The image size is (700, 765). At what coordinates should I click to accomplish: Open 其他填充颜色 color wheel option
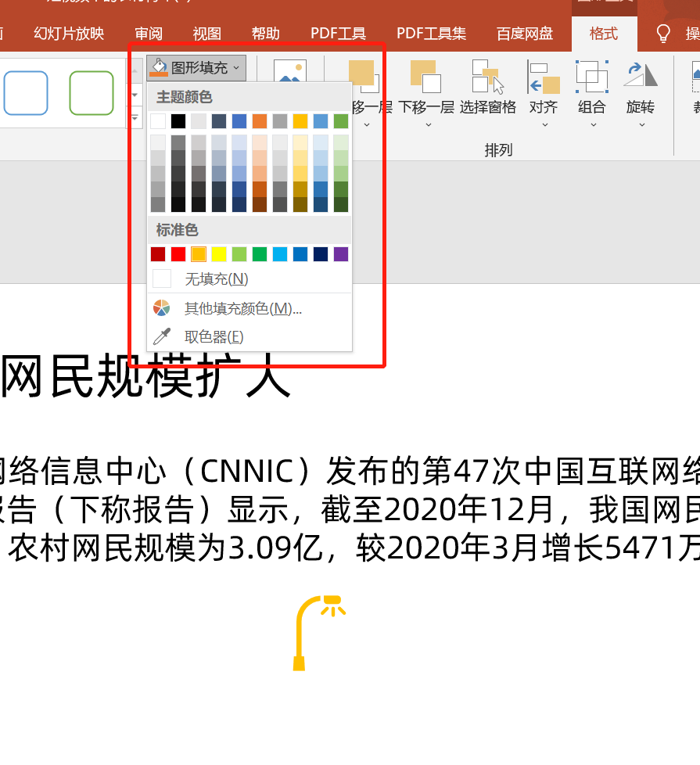249,308
